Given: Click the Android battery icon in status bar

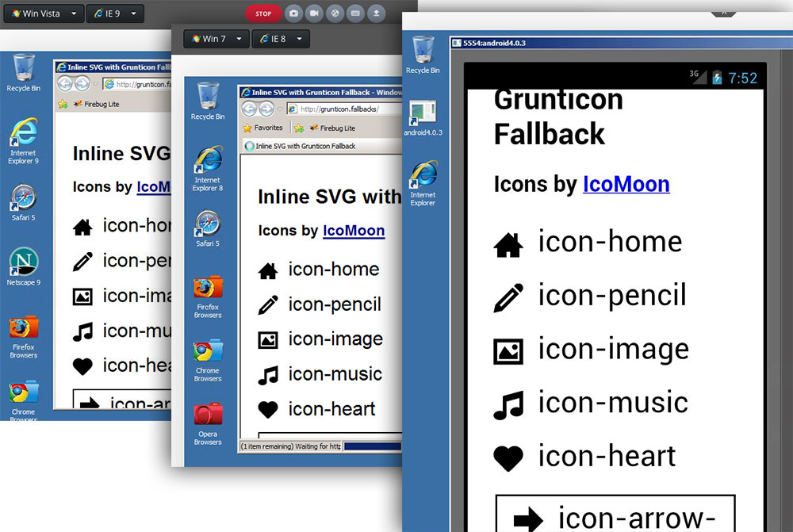Looking at the screenshot, I should (717, 78).
